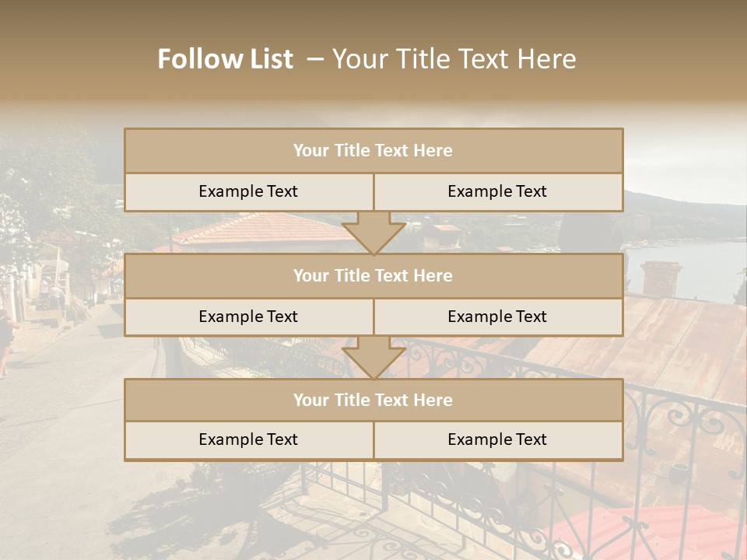This screenshot has height=560, width=747.
Task: Select the top block's title header bar
Action: click(x=373, y=151)
